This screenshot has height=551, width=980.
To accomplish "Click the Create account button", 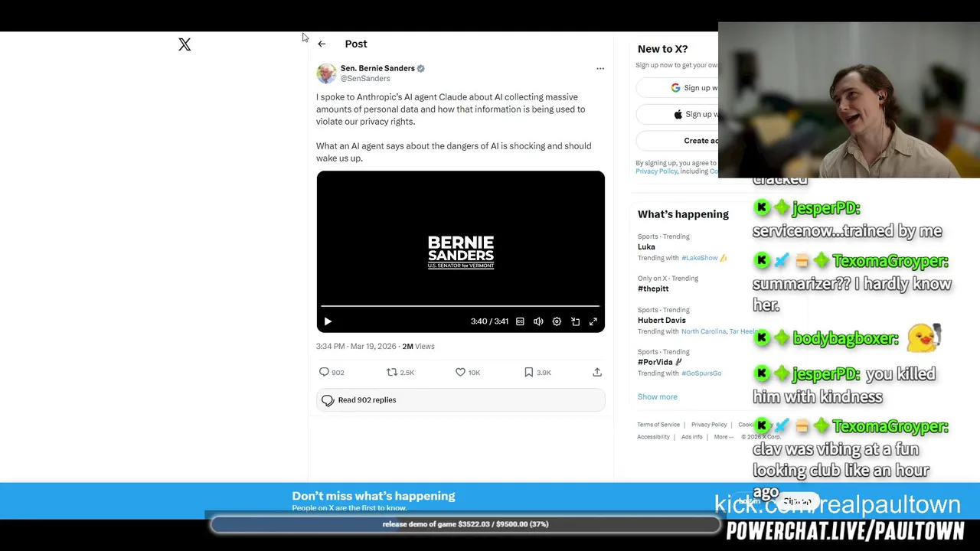I will [x=677, y=141].
